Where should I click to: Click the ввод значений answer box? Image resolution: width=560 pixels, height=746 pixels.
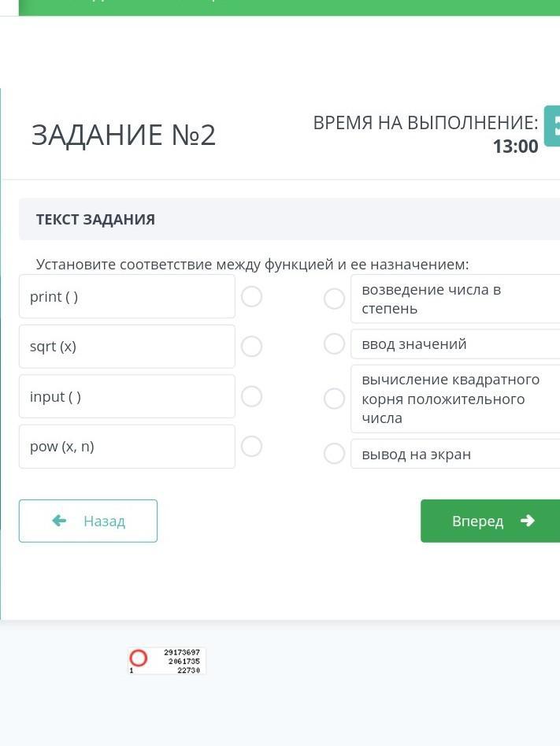[454, 343]
